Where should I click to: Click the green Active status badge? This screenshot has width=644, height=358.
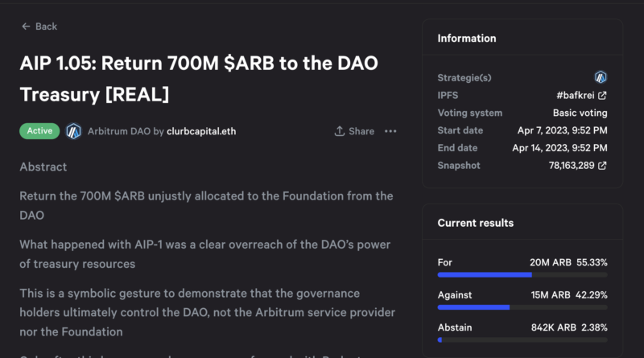pos(39,130)
